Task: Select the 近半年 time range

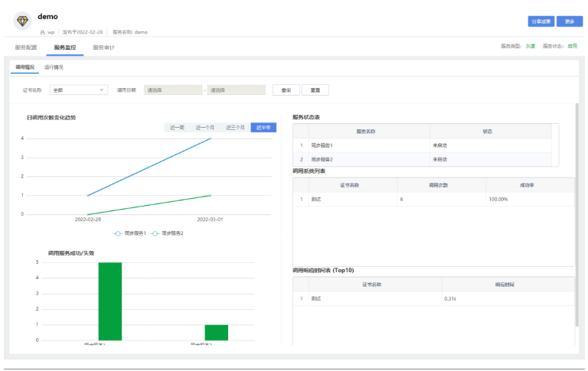Action: click(263, 128)
